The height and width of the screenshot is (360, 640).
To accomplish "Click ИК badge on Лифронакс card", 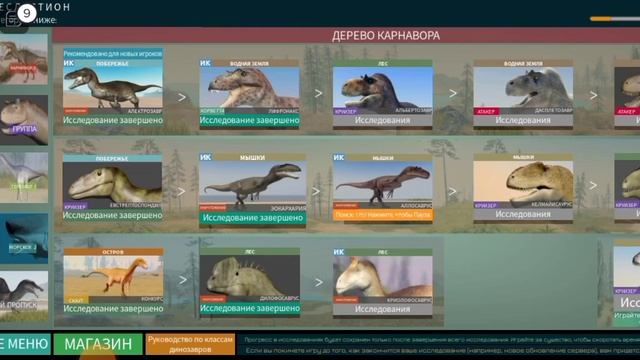I will [205, 63].
